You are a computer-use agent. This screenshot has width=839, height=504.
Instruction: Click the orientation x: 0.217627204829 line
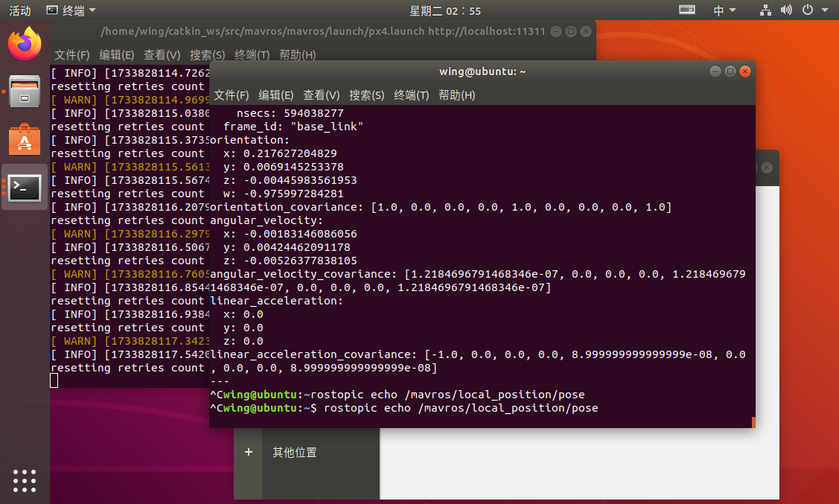[x=280, y=153]
